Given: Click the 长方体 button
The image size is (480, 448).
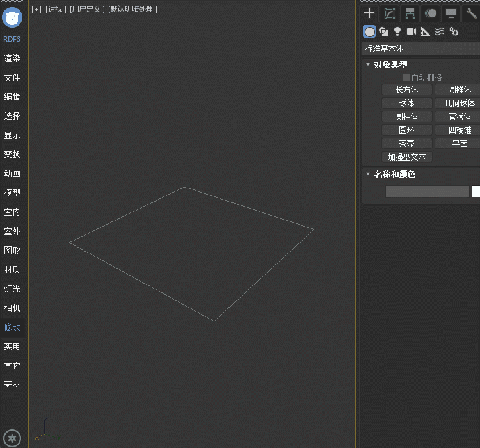Looking at the screenshot, I should click(x=406, y=90).
